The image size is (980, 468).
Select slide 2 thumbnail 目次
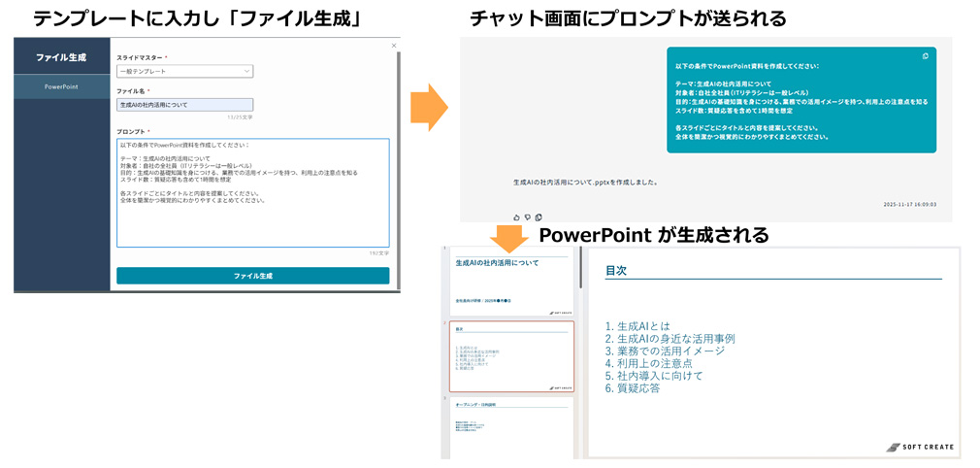click(511, 356)
